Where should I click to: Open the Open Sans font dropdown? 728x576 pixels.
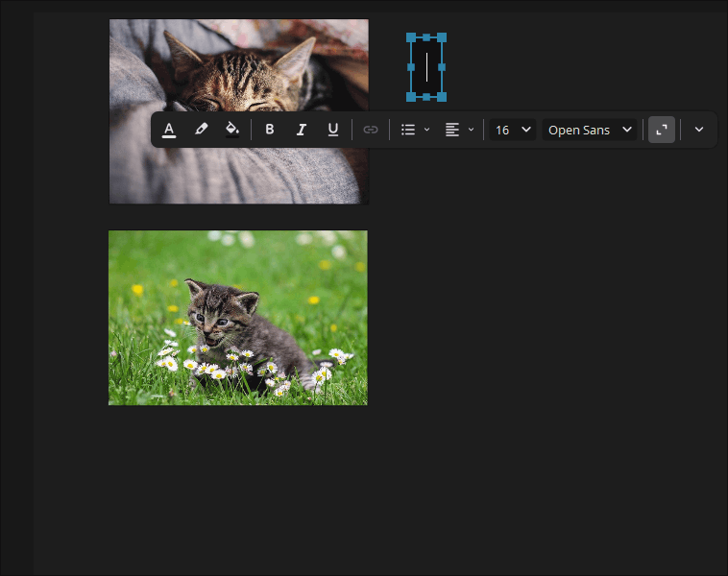(590, 130)
